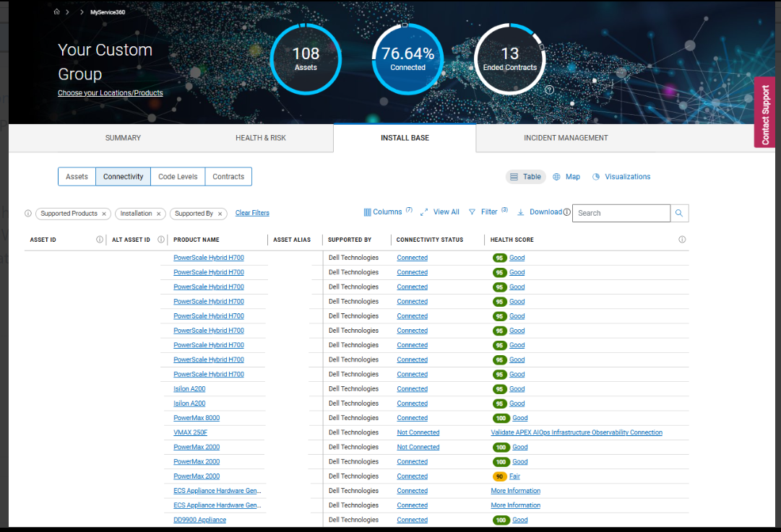This screenshot has height=532, width=781.
Task: Click the Health Score column info icon
Action: tap(682, 240)
